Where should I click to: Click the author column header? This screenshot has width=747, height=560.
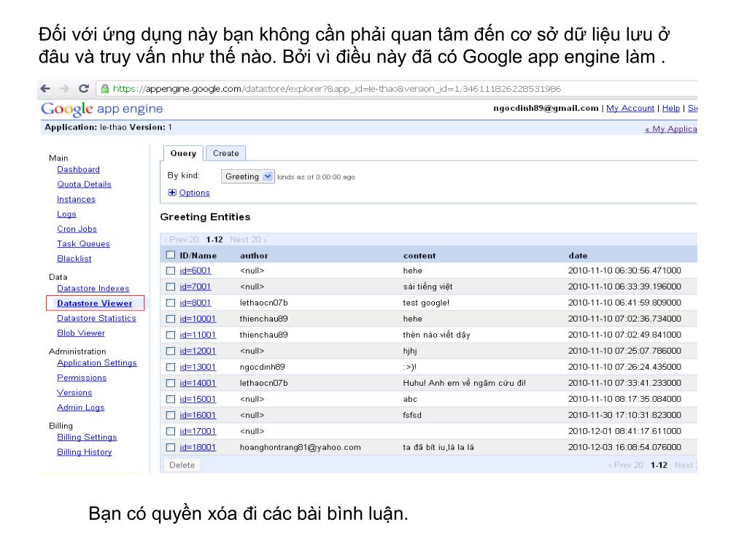[x=254, y=256]
